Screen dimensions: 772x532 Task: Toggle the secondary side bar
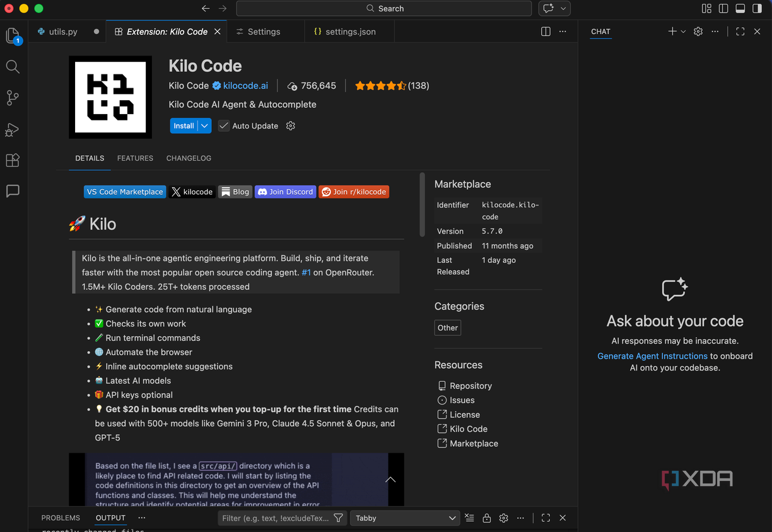click(x=757, y=8)
